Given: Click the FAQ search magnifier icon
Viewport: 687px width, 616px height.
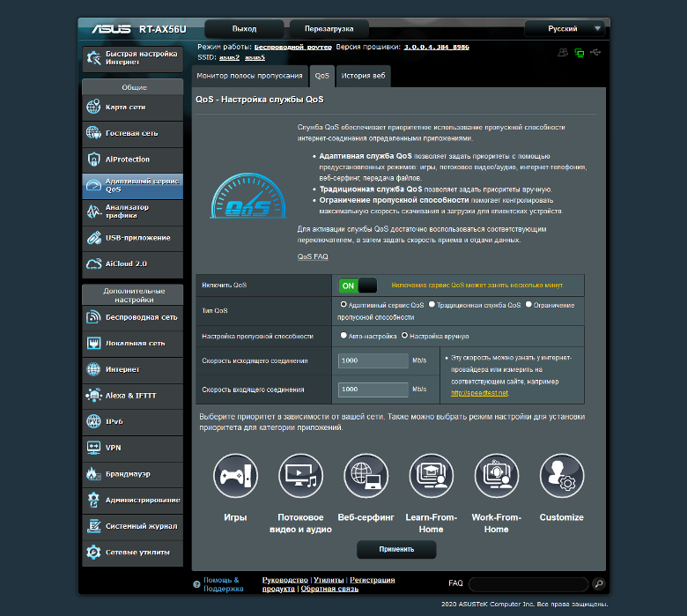Looking at the screenshot, I should pos(599,583).
